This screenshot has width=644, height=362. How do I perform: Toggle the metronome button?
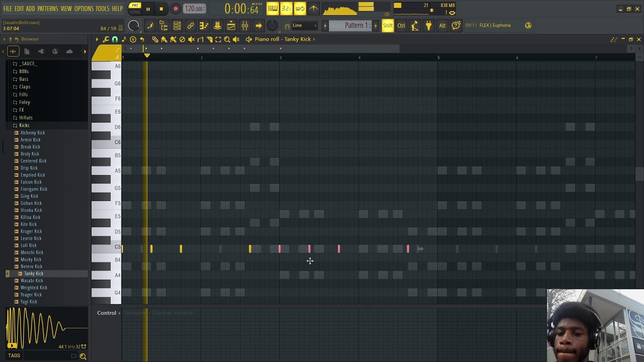click(x=313, y=9)
